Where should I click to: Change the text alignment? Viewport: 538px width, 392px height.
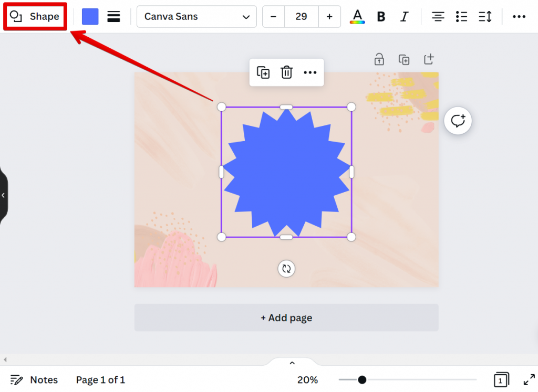tap(438, 17)
